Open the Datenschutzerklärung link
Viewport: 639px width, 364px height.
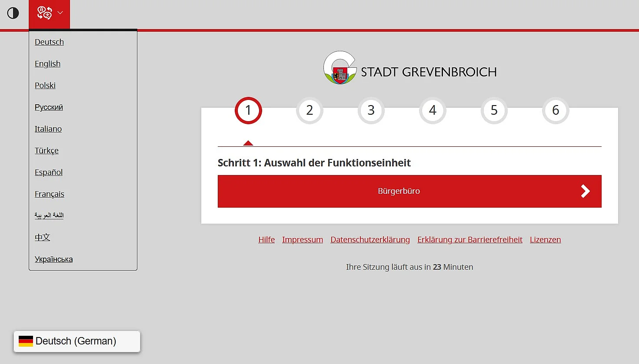[x=370, y=240]
